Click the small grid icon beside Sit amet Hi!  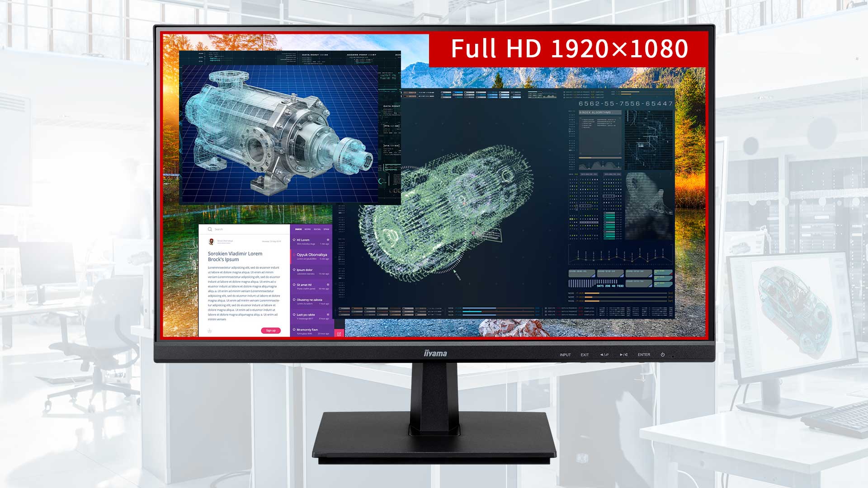(327, 284)
